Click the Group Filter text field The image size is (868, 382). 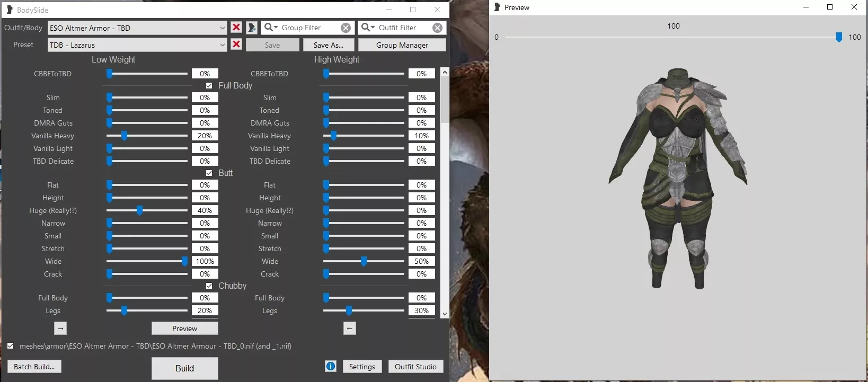click(x=309, y=28)
